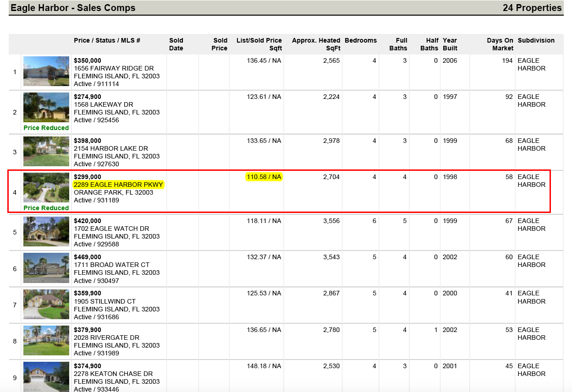
Task: Select the Year Built column header
Action: [x=450, y=44]
